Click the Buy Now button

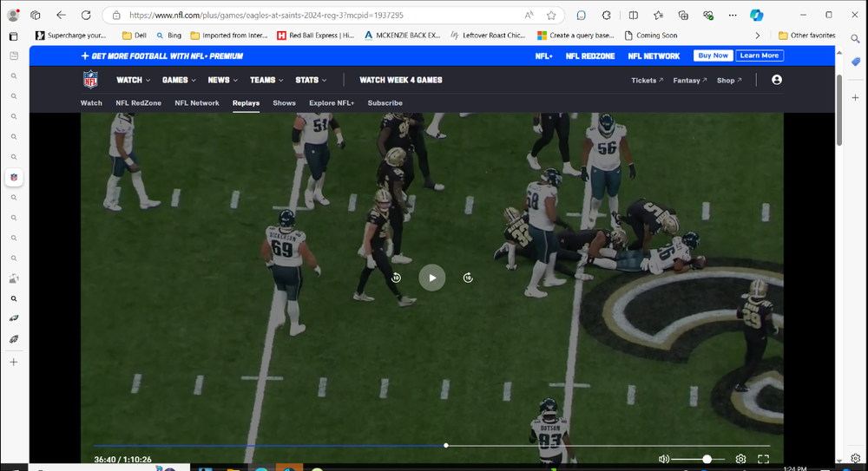[x=713, y=56]
